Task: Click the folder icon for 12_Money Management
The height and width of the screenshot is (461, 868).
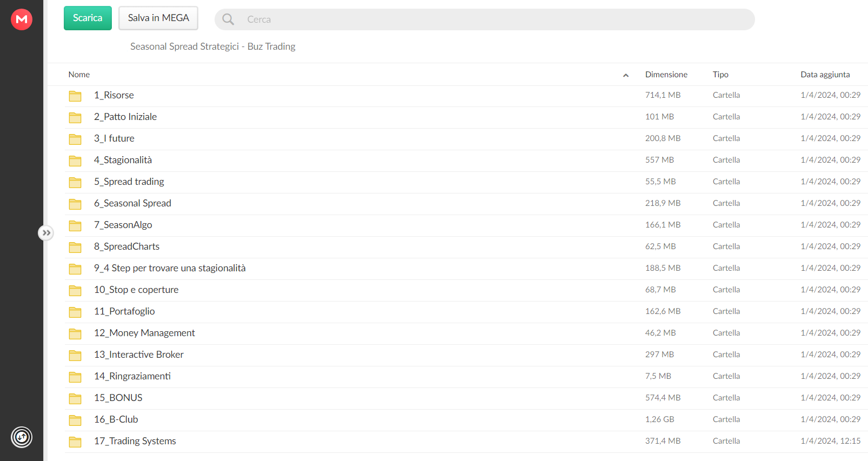Action: 75,333
